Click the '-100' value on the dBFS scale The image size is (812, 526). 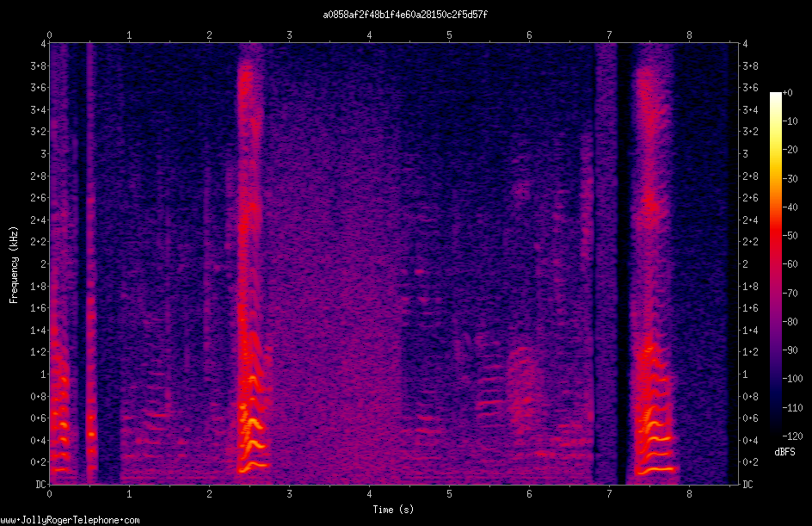point(792,379)
